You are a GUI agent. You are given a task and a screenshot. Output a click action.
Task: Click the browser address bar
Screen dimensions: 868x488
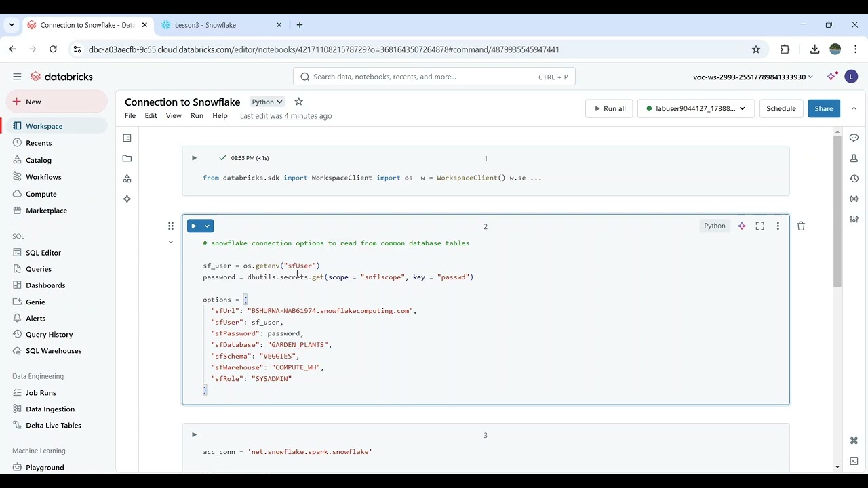click(x=415, y=49)
